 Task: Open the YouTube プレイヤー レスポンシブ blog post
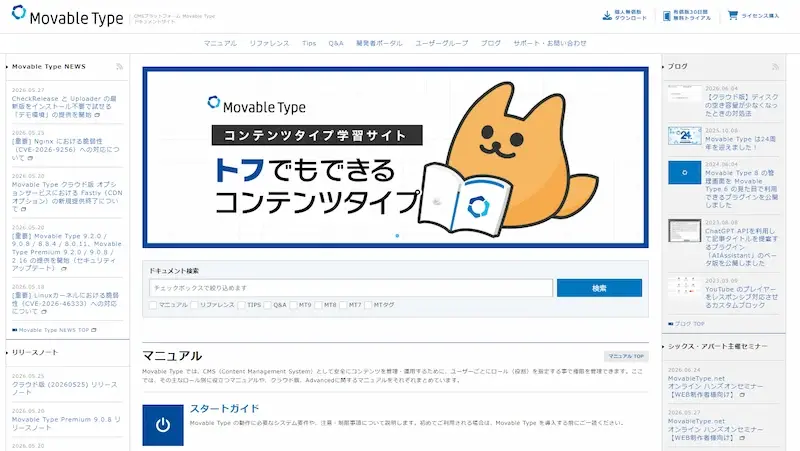tap(741, 297)
